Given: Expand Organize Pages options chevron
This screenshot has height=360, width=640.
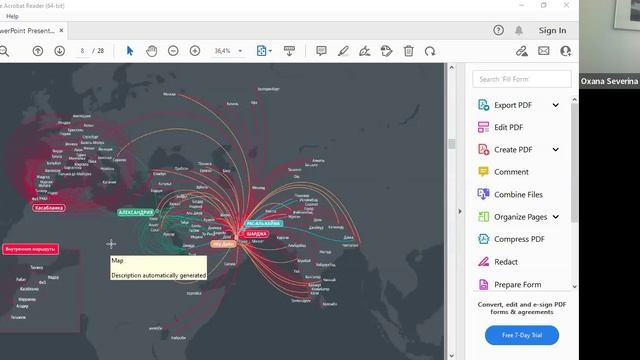Looking at the screenshot, I should [x=556, y=217].
